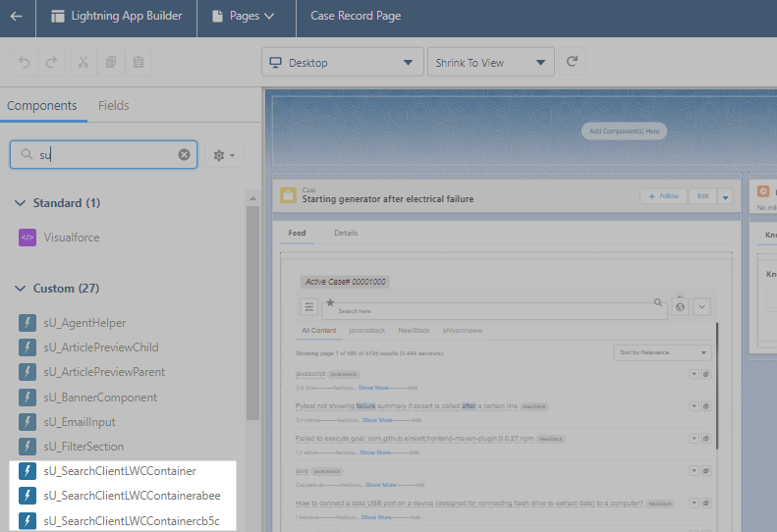Viewport: 777px width, 532px height.
Task: Switch to the Fields tab
Action: pyautogui.click(x=113, y=106)
